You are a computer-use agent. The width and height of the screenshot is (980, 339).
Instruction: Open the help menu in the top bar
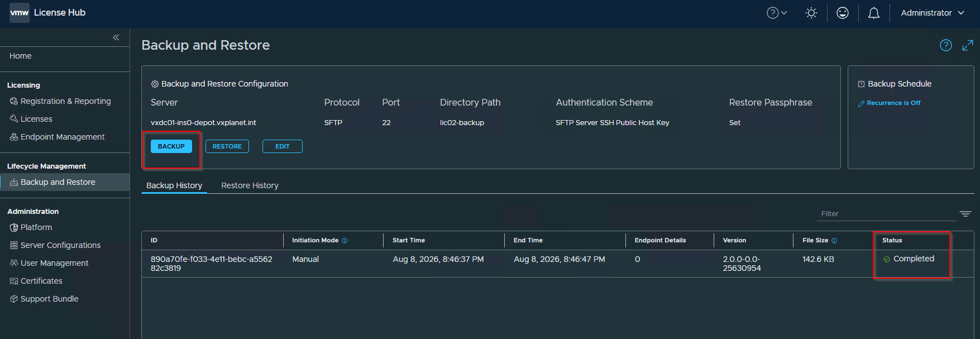[777, 13]
